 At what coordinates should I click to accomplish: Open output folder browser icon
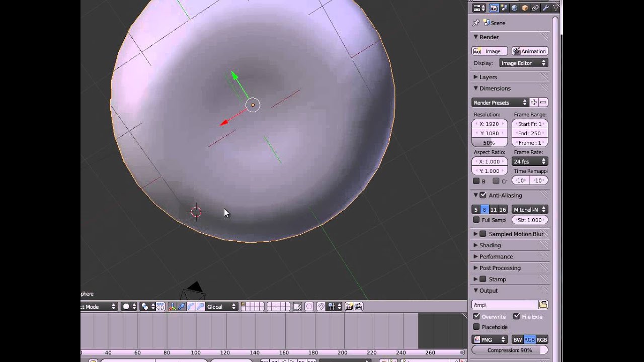tap(543, 305)
